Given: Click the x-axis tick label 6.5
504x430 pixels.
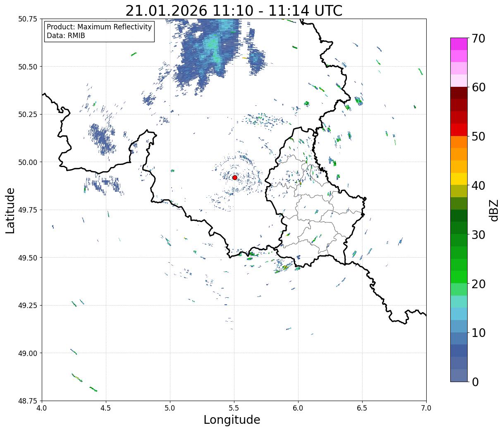Looking at the screenshot, I should (x=362, y=408).
